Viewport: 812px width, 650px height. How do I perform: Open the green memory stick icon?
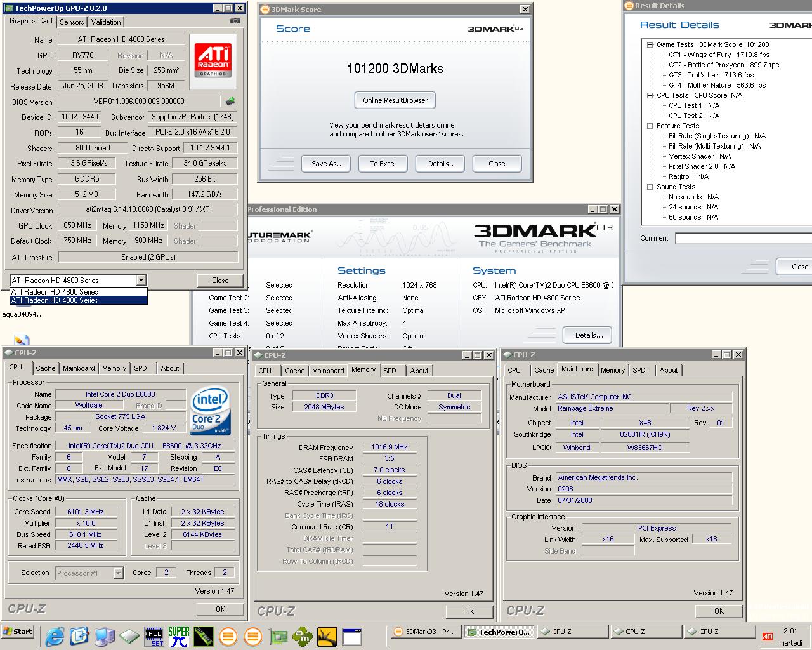204,636
